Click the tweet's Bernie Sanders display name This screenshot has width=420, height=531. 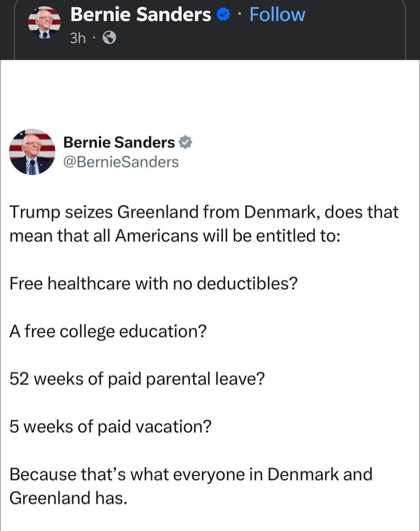click(119, 142)
